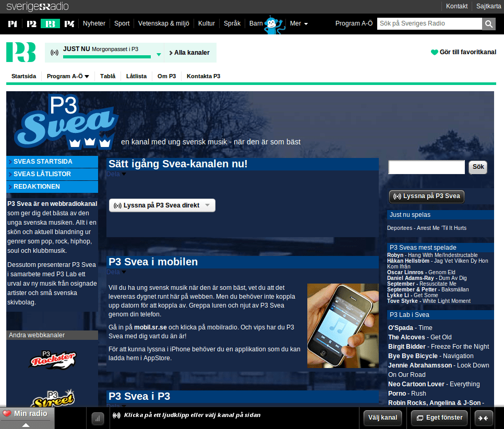
Task: Click Alla kanaler link
Action: pyautogui.click(x=189, y=53)
